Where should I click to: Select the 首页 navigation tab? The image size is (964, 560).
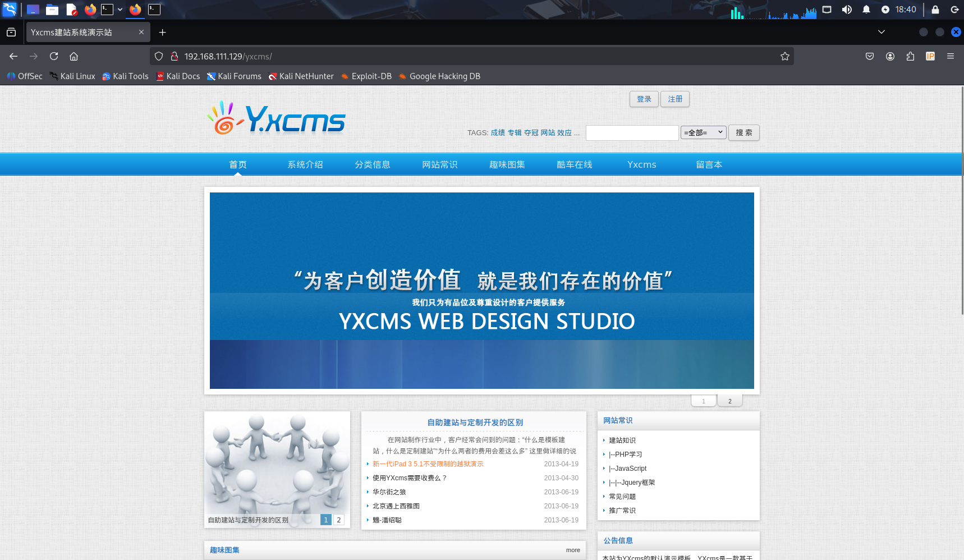238,164
